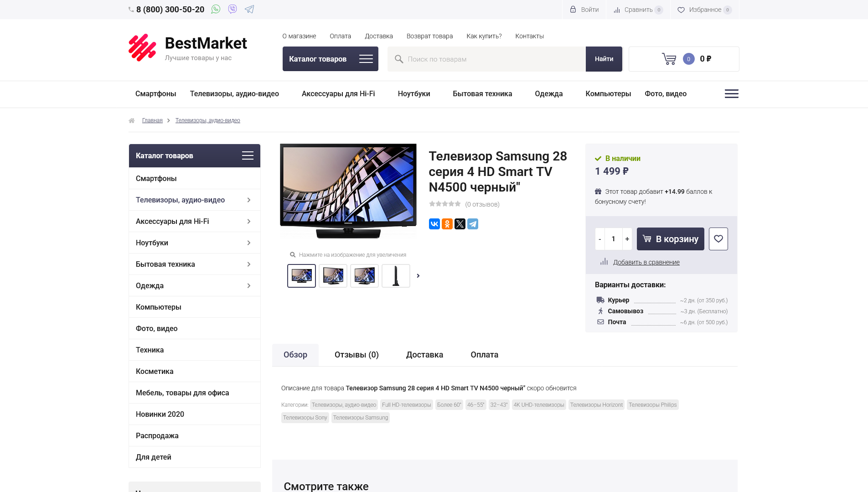Click the Найти search button
The height and width of the screenshot is (492, 868).
coord(604,59)
